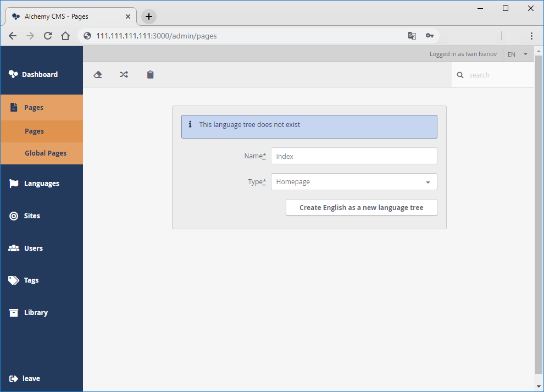Open the Users section
This screenshot has width=544, height=392.
(x=33, y=249)
